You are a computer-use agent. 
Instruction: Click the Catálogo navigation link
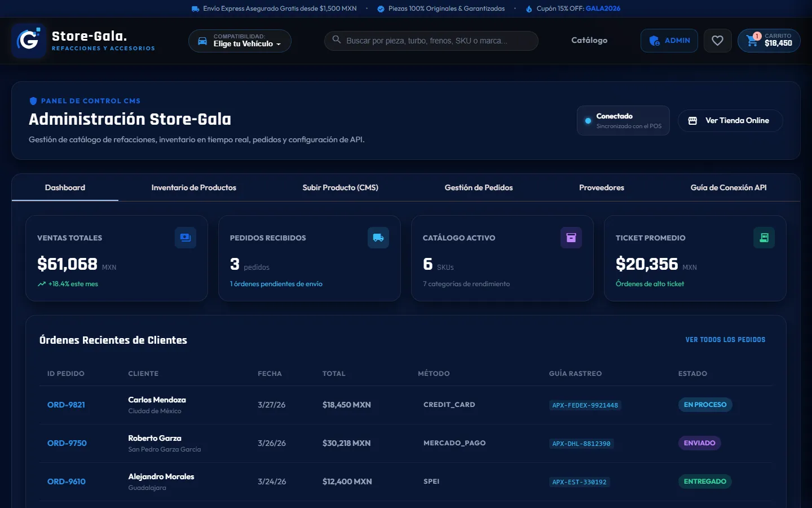pyautogui.click(x=589, y=40)
